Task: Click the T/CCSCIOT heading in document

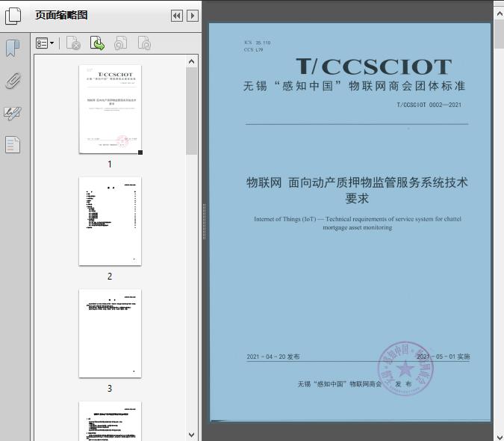Action: coord(374,67)
